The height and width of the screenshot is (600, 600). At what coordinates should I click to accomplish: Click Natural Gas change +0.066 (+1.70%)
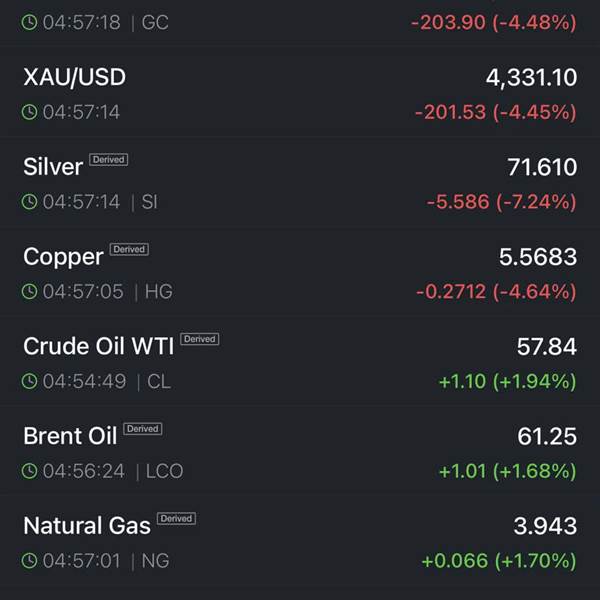coord(498,561)
